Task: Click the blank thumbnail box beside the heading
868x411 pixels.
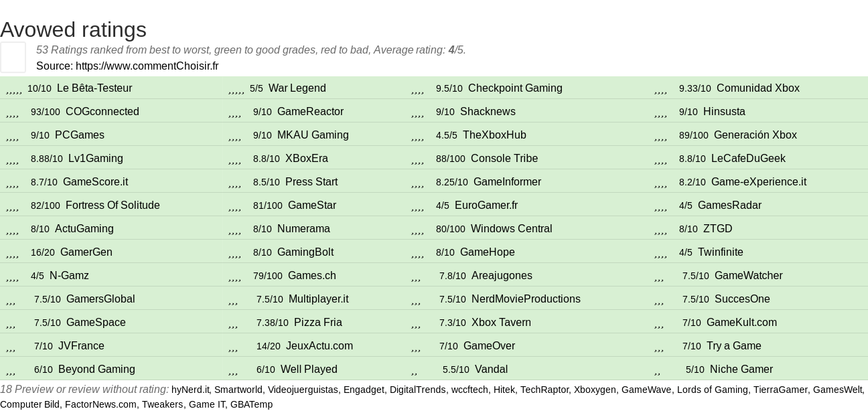Action: pyautogui.click(x=13, y=57)
